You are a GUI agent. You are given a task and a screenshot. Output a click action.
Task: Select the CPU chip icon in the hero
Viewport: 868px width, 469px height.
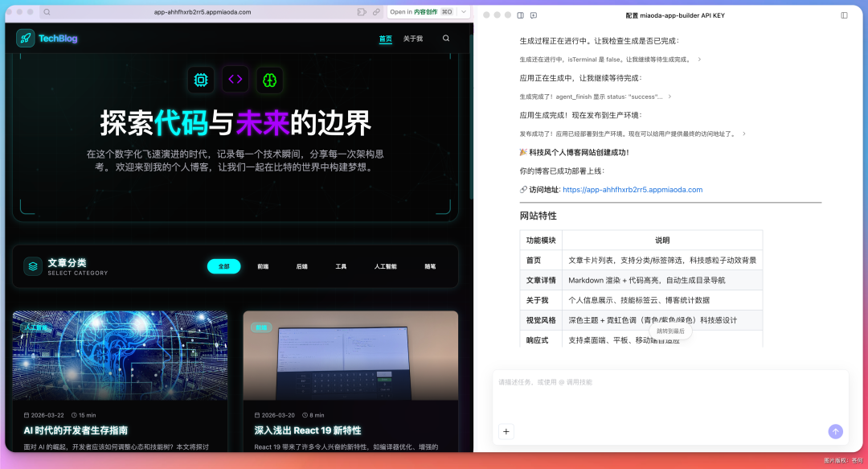pyautogui.click(x=200, y=80)
